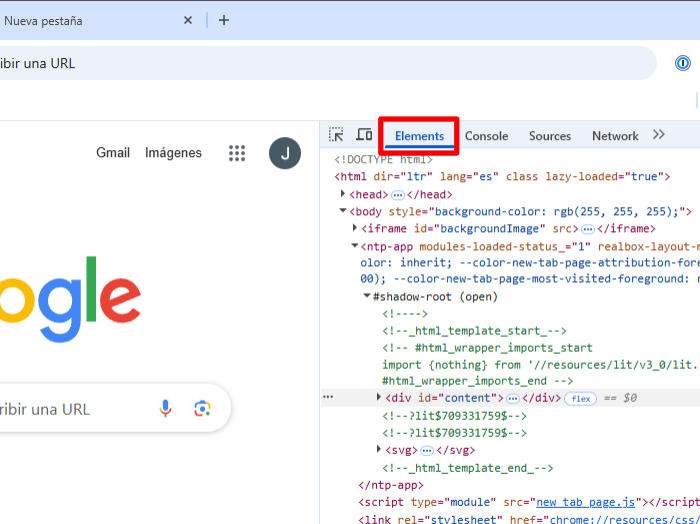The image size is (700, 524).
Task: Open the Google account avatar J
Action: (x=285, y=153)
